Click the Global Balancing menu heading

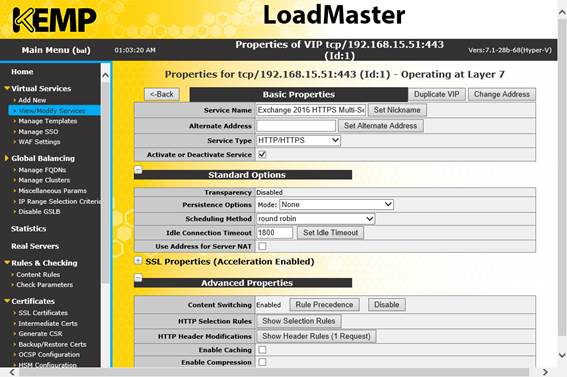click(43, 158)
